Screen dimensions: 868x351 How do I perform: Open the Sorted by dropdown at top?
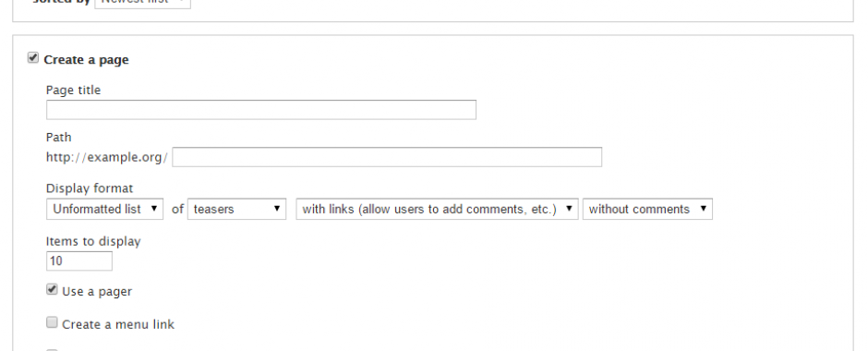[x=143, y=3]
